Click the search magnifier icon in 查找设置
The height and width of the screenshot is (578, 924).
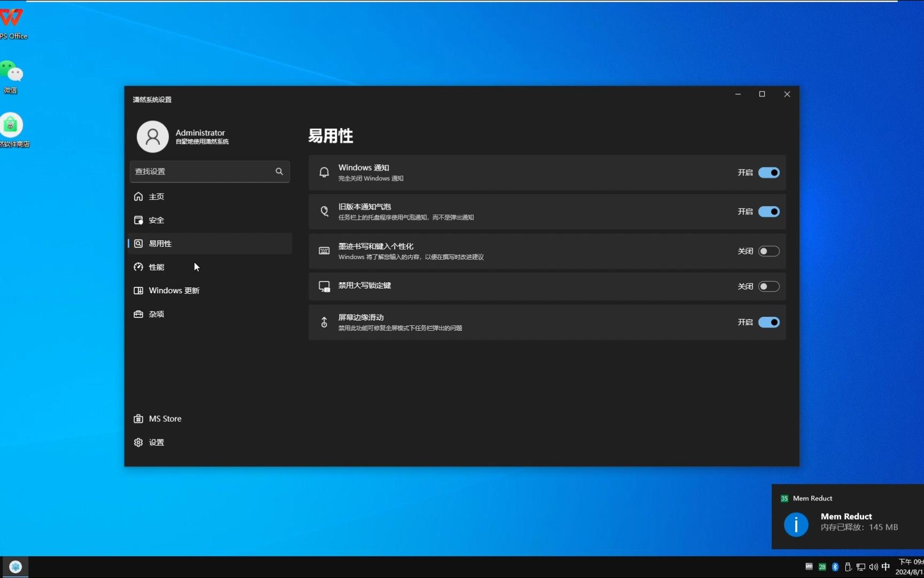tap(279, 171)
